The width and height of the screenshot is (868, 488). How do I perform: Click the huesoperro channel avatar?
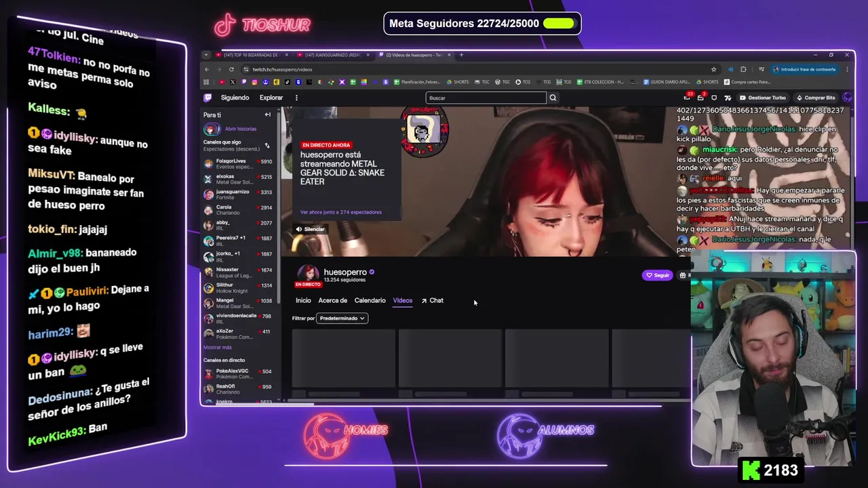tap(308, 274)
